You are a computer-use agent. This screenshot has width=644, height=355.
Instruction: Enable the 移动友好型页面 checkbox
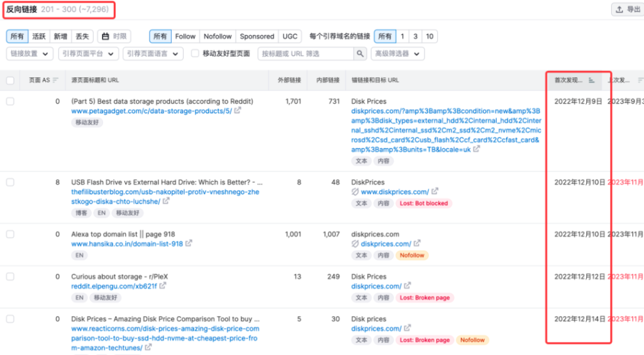pyautogui.click(x=195, y=53)
